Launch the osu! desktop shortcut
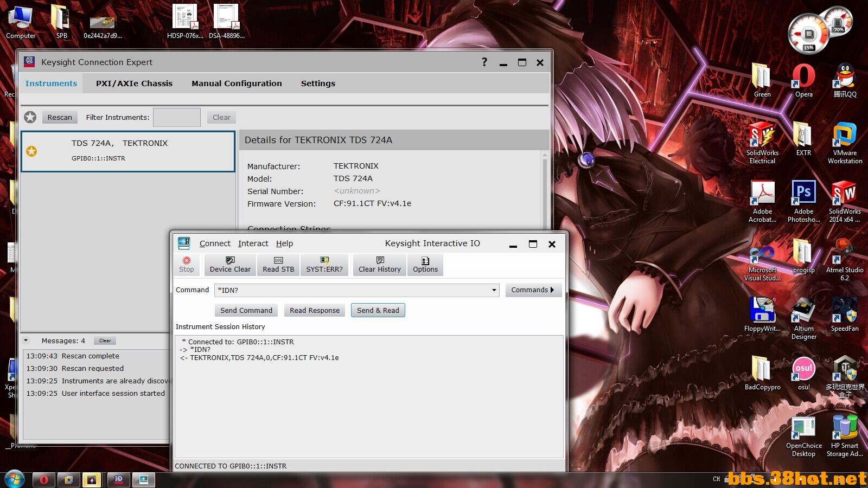Screen dimensions: 868x488 pos(803,373)
